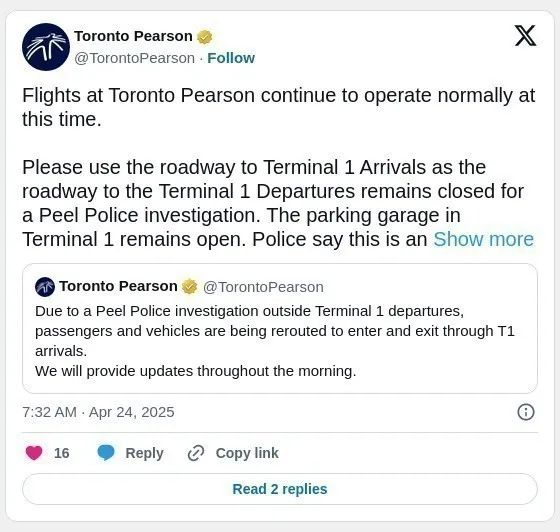
Task: Follow the Toronto Pearson account
Action: pos(231,58)
